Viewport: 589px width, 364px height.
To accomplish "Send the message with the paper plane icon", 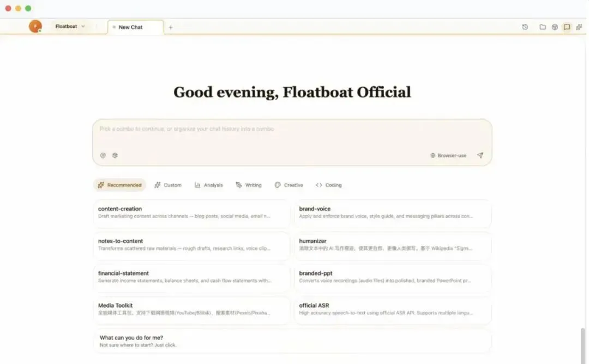I will [x=480, y=155].
